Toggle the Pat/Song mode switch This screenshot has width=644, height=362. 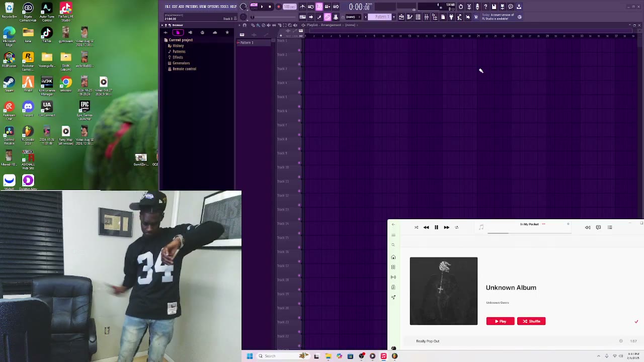[254, 7]
